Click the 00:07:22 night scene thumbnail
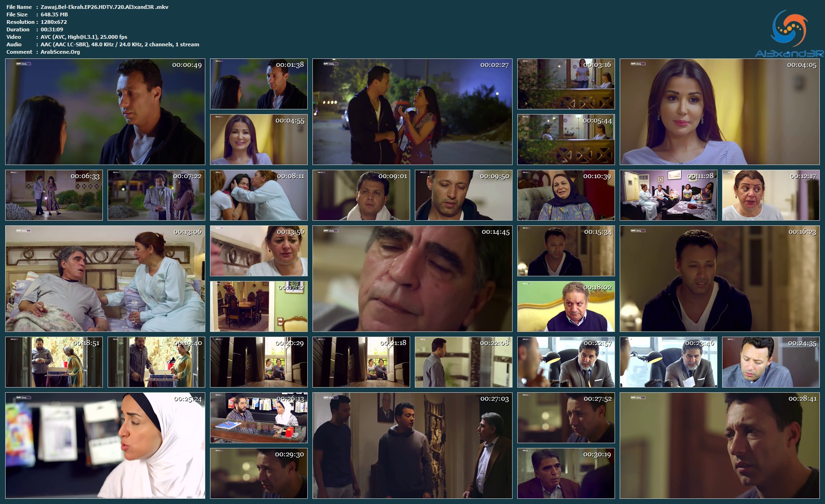 [x=156, y=195]
